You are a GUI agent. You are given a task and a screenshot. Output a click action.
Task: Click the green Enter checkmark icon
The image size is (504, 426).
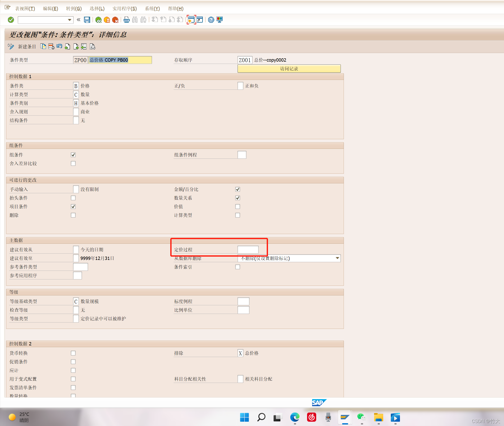coord(11,20)
